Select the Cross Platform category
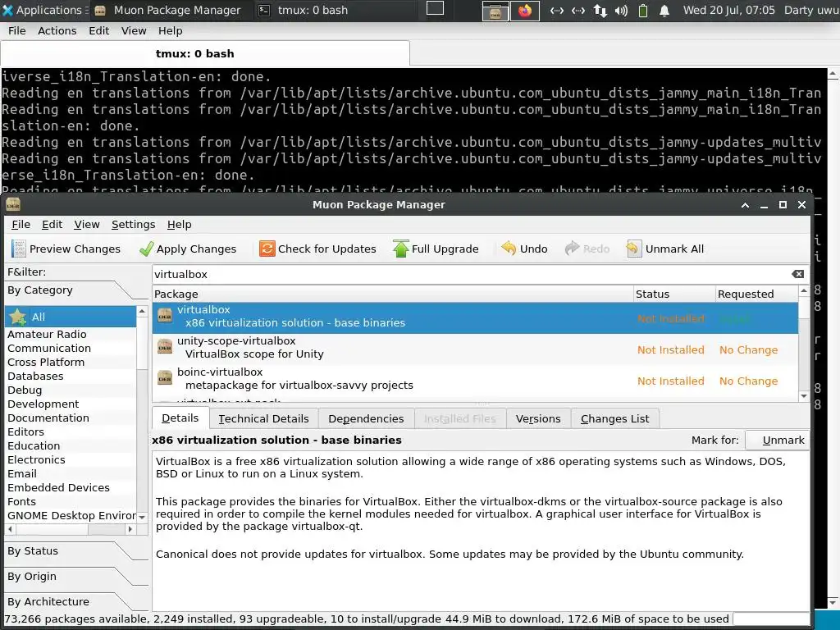Image resolution: width=840 pixels, height=630 pixels. pos(71,362)
